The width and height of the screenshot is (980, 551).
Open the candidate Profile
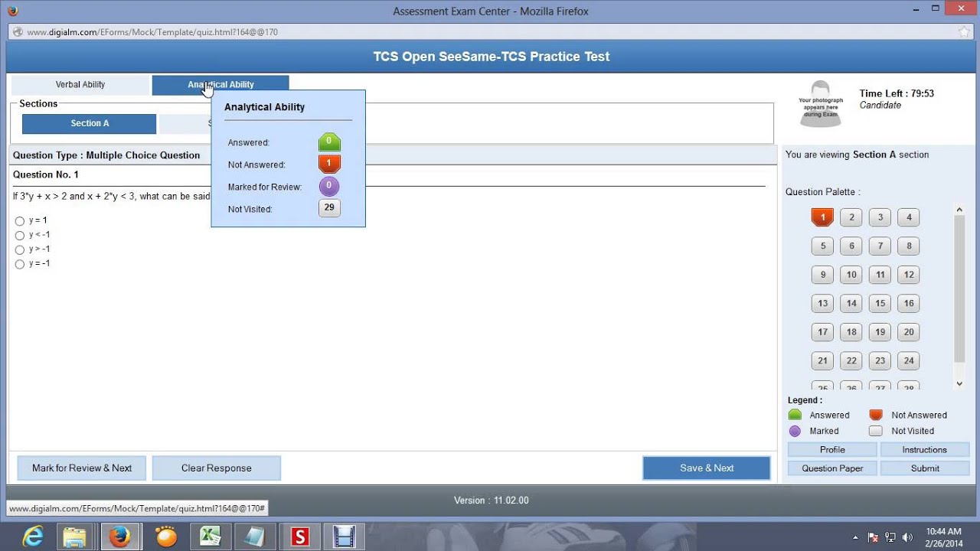832,450
